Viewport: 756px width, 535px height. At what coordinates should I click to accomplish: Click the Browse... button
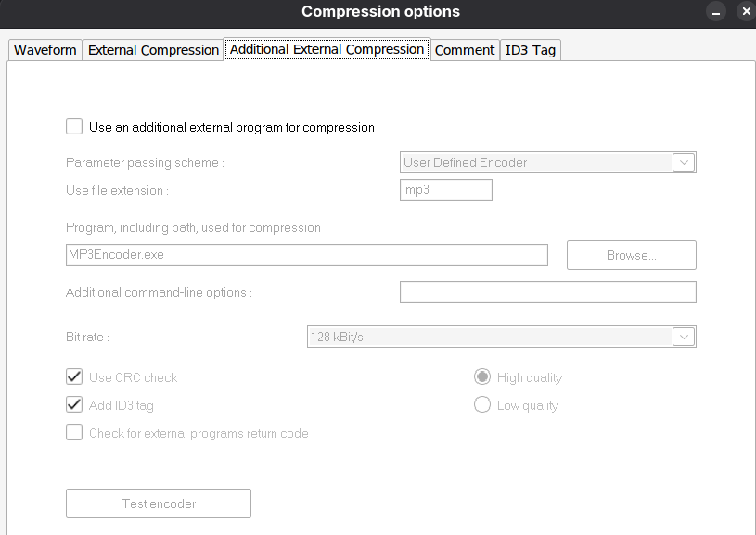[x=631, y=255]
